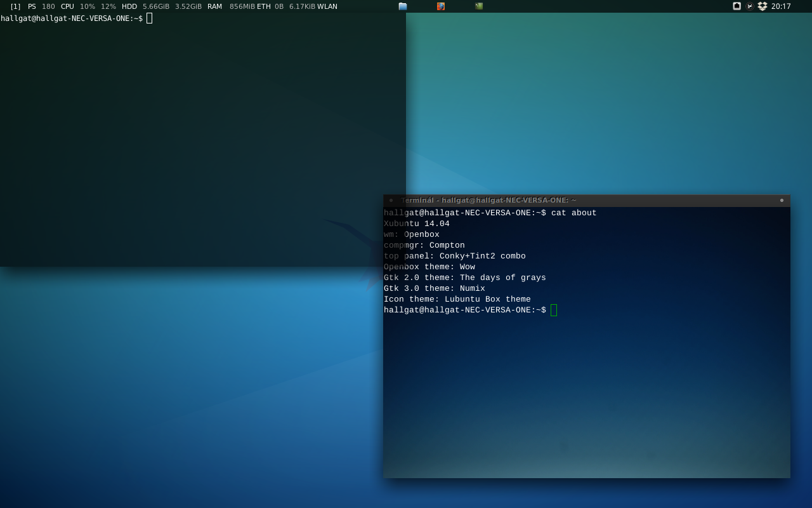
Task: Launch Firefox from the top panel
Action: point(441,6)
